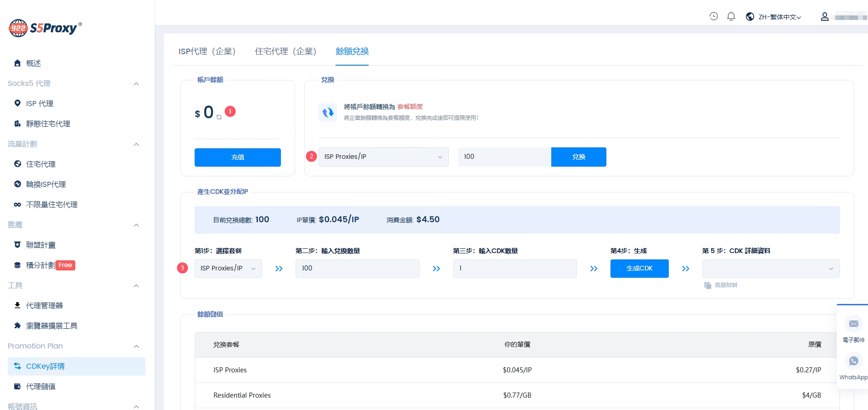The image size is (868, 410).
Task: Open ISP Proxies/IP dropdown in exchange section
Action: click(x=383, y=157)
